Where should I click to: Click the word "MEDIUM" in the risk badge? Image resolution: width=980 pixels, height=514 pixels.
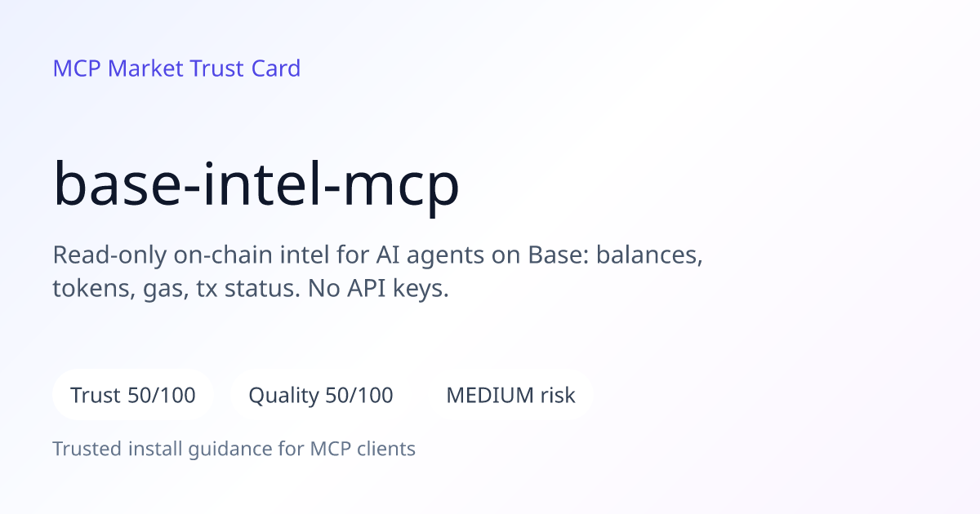point(489,396)
